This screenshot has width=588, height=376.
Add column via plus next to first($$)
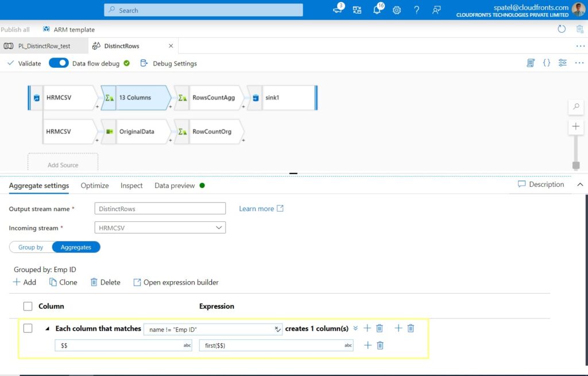tap(368, 345)
